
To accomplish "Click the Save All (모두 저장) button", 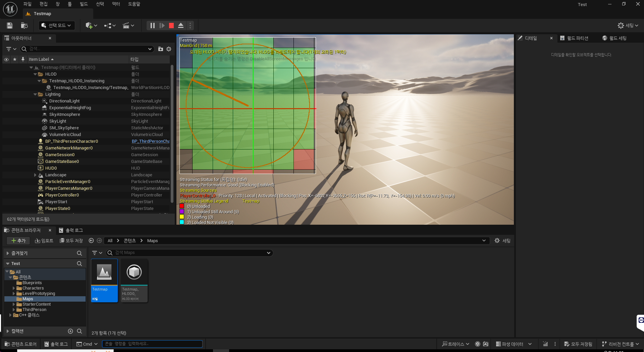I will (x=71, y=241).
